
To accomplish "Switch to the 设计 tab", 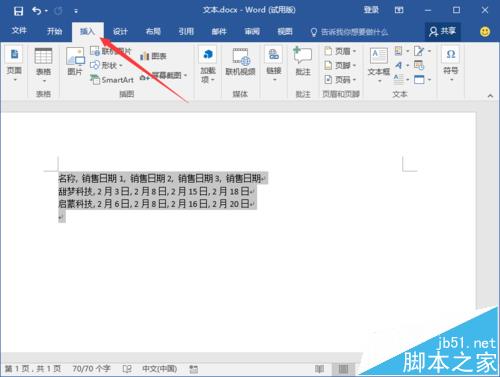I will click(120, 32).
